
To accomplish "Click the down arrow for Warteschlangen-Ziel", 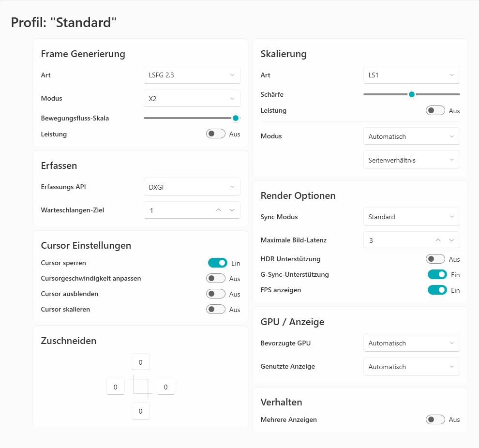I will click(x=232, y=210).
